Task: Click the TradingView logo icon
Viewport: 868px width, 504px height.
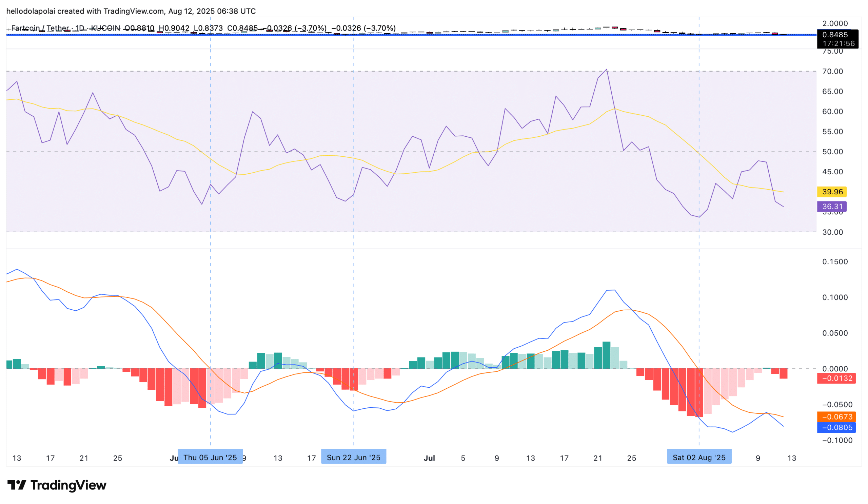Action: [x=17, y=485]
